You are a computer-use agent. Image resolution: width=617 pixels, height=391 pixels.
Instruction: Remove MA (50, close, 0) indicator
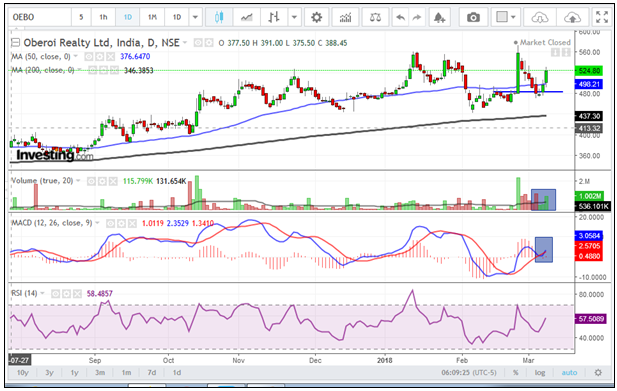(x=111, y=57)
